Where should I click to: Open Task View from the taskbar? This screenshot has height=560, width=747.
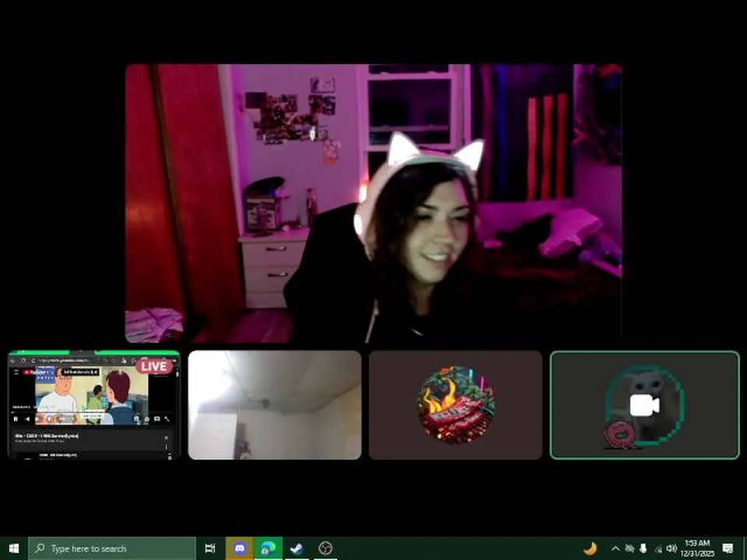click(x=209, y=548)
